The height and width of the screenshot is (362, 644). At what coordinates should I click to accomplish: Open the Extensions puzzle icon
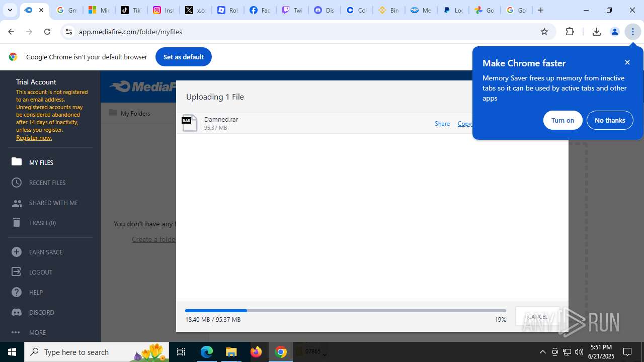pyautogui.click(x=570, y=32)
